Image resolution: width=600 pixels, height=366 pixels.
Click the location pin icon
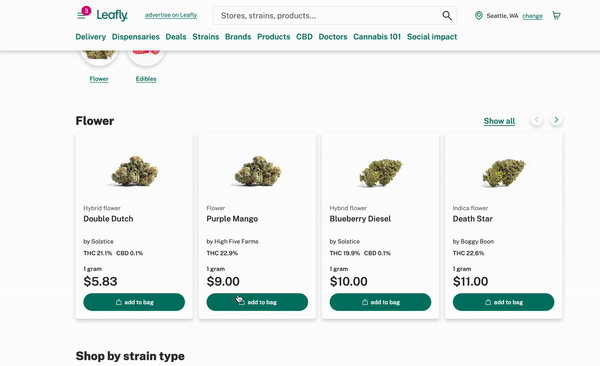coord(478,16)
